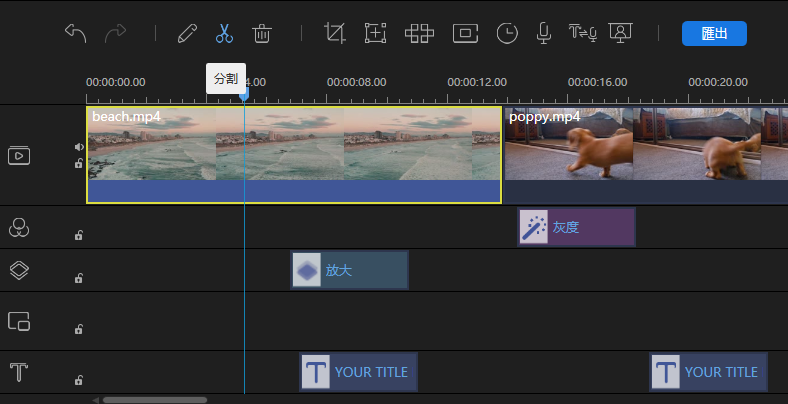Open the Mosaic tool icon

[419, 34]
